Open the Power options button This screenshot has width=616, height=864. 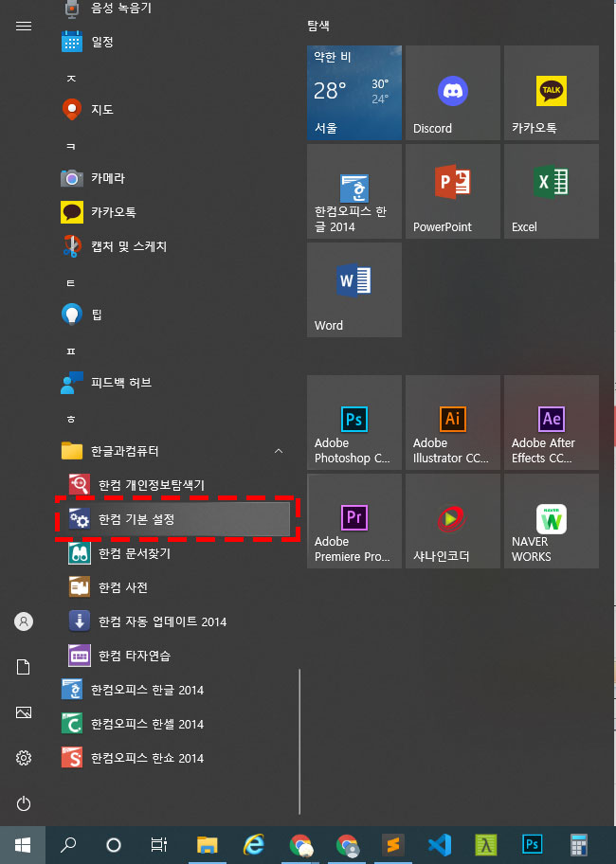[24, 803]
